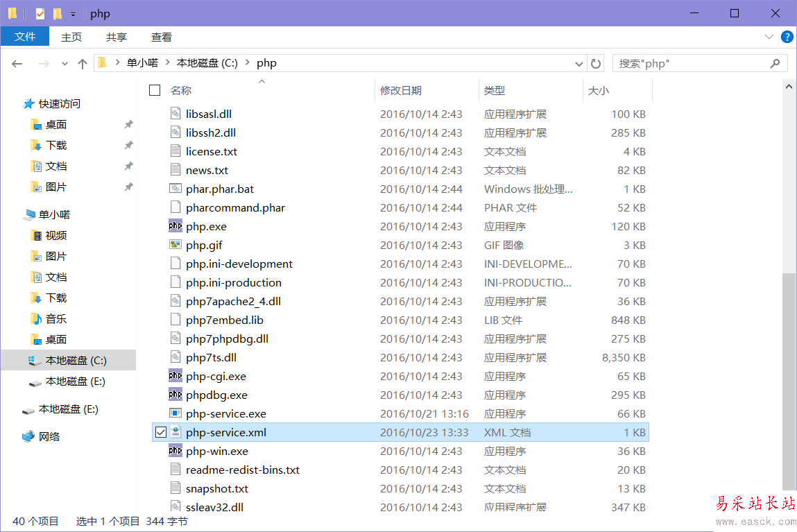
Task: Click the php-service.exe file icon
Action: pos(175,413)
